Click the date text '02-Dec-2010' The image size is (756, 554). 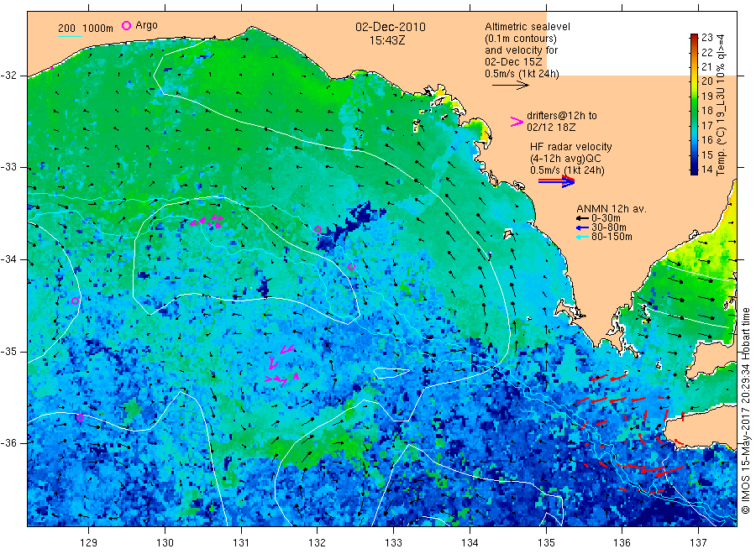pos(391,27)
